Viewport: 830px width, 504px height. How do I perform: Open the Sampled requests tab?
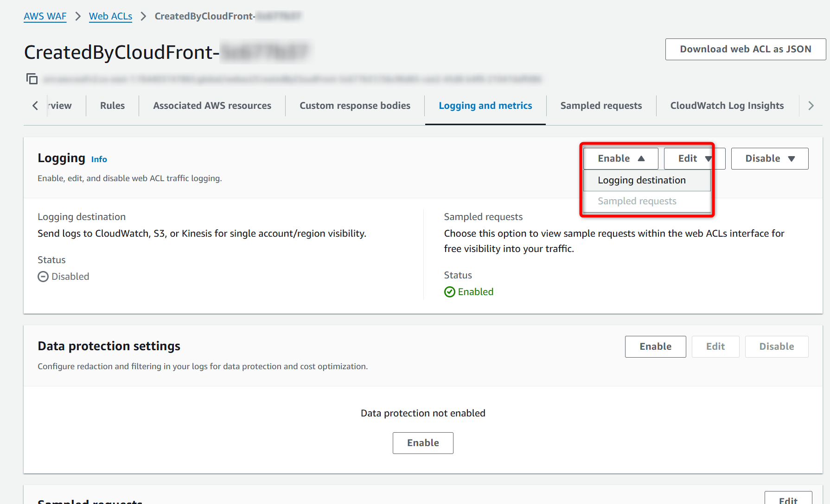click(x=601, y=106)
